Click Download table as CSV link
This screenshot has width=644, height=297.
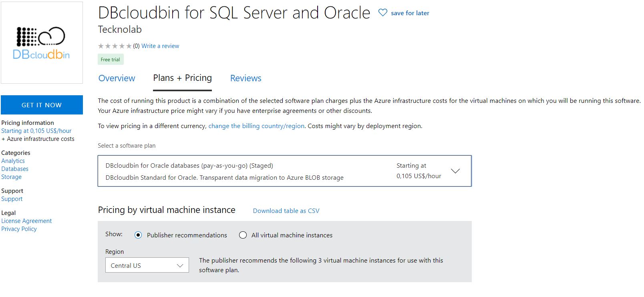point(286,211)
